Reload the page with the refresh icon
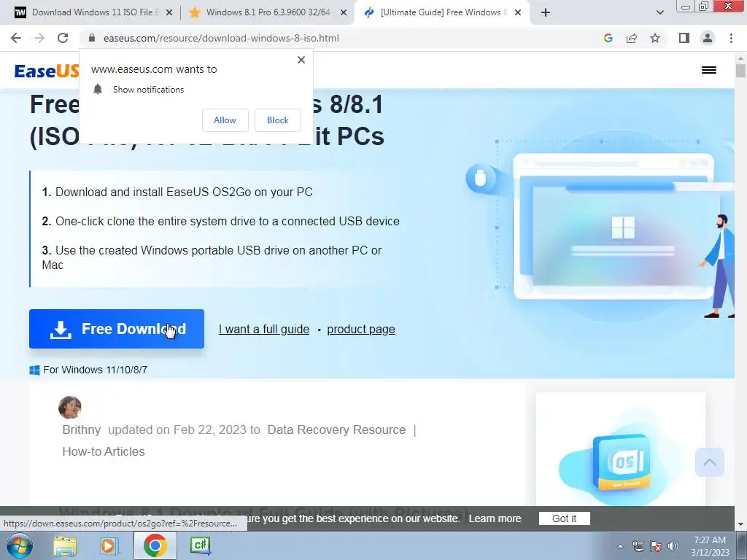This screenshot has height=560, width=747. pyautogui.click(x=63, y=38)
